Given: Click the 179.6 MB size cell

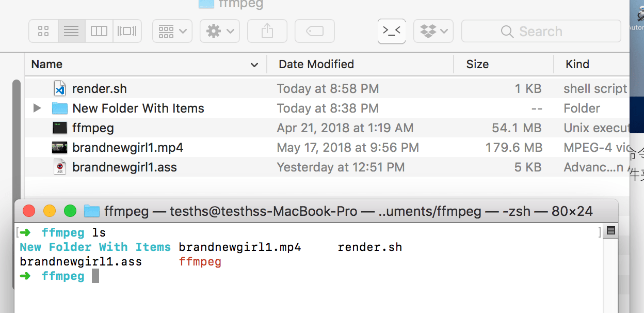Looking at the screenshot, I should pos(514,148).
